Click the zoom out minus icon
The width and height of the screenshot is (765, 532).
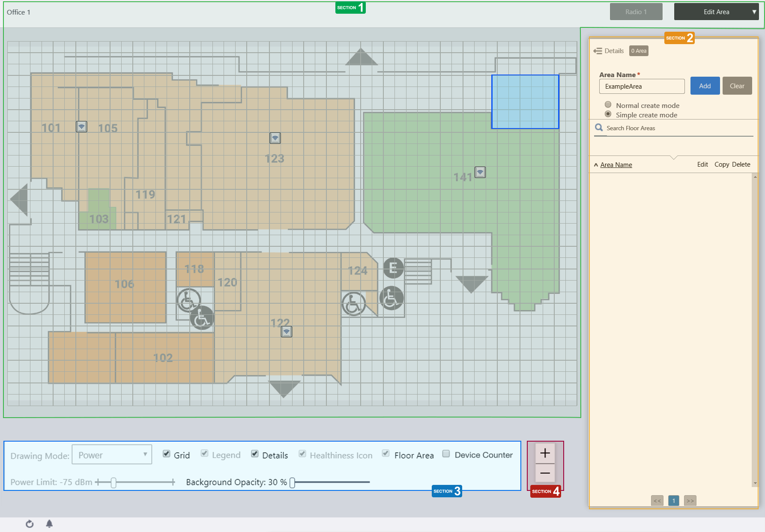(545, 473)
